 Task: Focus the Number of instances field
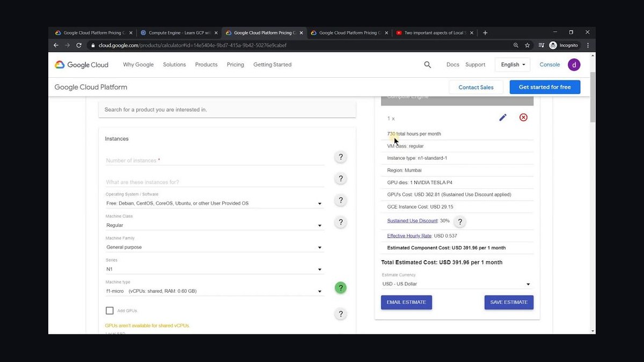(215, 160)
